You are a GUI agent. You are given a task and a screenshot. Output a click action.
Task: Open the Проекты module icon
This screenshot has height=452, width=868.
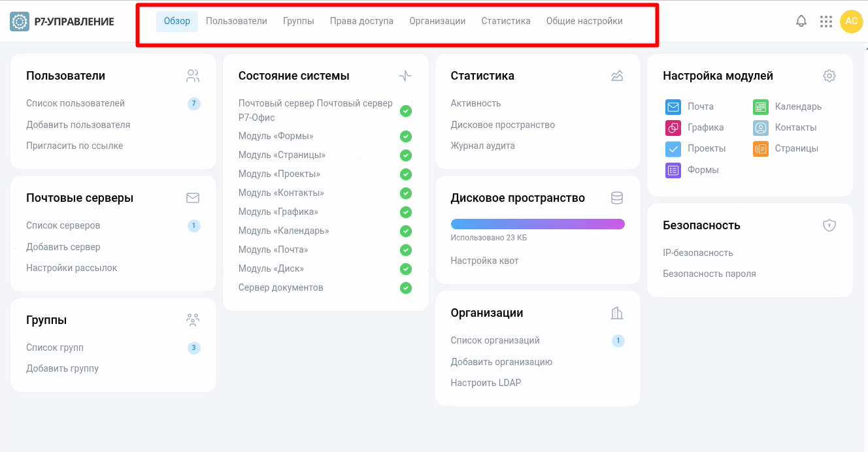(x=673, y=149)
